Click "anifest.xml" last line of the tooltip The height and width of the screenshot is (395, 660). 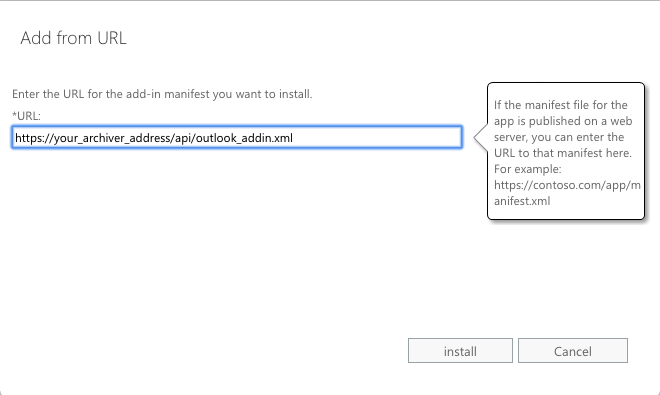522,201
